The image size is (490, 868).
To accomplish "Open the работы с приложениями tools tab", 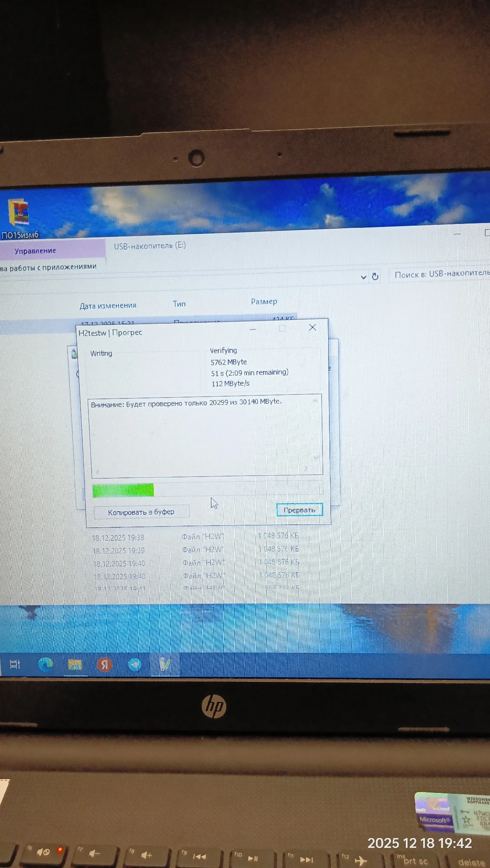I will [49, 267].
